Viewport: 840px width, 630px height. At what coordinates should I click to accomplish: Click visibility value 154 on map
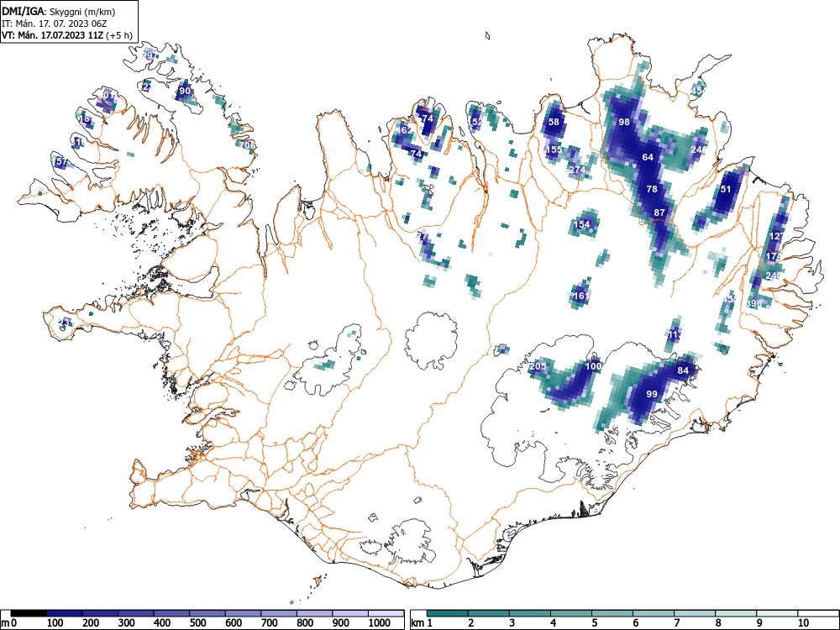click(x=581, y=224)
